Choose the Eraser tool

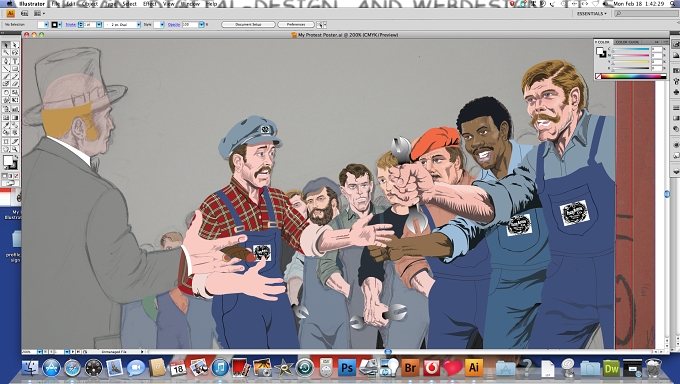(15, 84)
